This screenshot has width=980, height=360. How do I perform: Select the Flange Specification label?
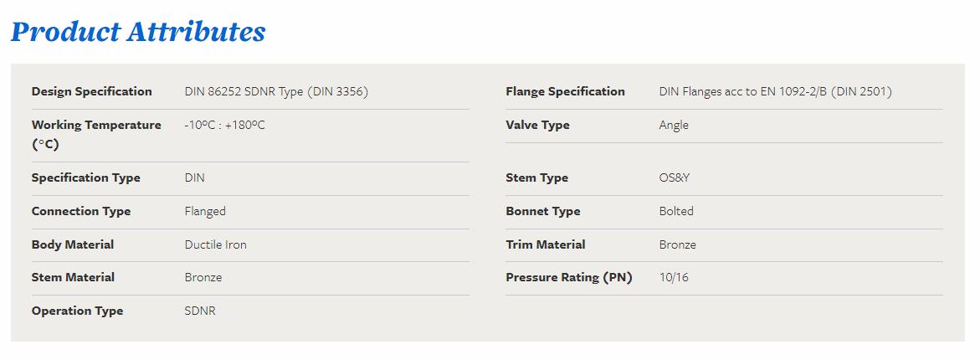(x=565, y=91)
